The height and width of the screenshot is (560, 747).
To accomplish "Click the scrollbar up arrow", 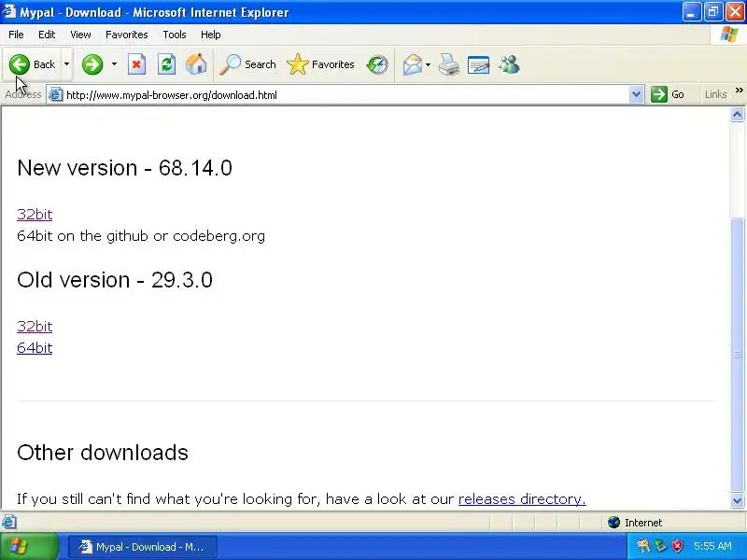I will pyautogui.click(x=738, y=114).
